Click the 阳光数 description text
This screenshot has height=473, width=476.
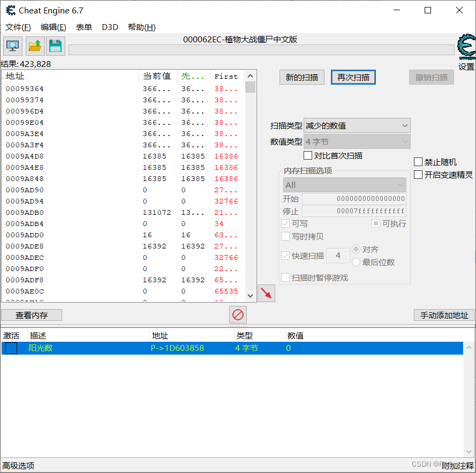point(40,348)
